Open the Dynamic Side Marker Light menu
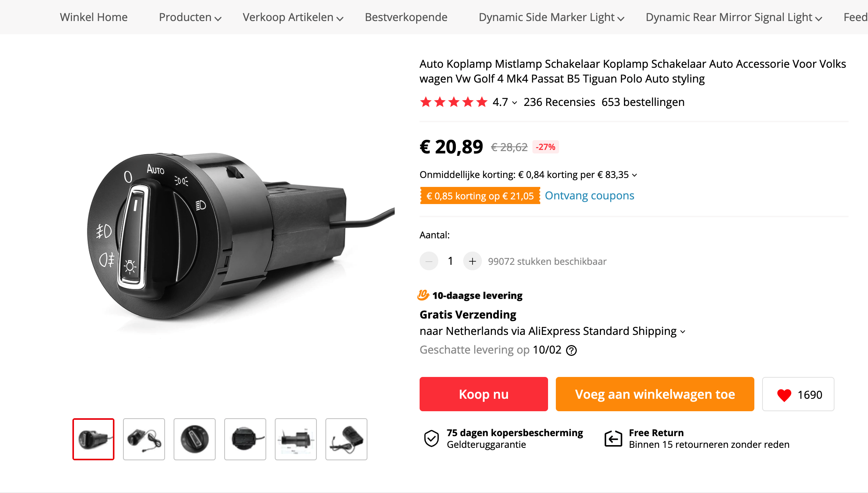This screenshot has height=493, width=868. point(551,18)
